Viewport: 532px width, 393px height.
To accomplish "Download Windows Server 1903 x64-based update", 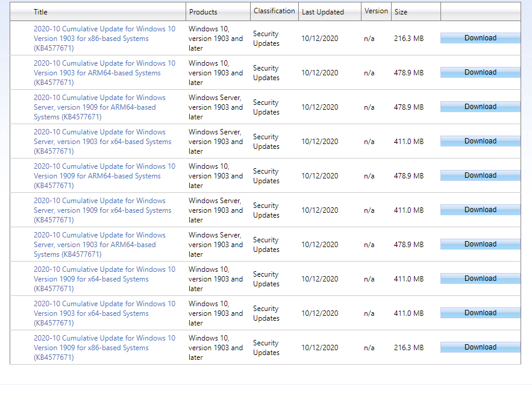I will pyautogui.click(x=480, y=141).
